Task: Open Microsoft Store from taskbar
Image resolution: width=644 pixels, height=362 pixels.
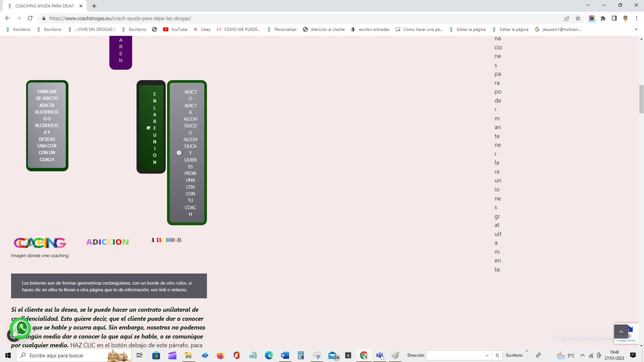Action: pyautogui.click(x=156, y=355)
